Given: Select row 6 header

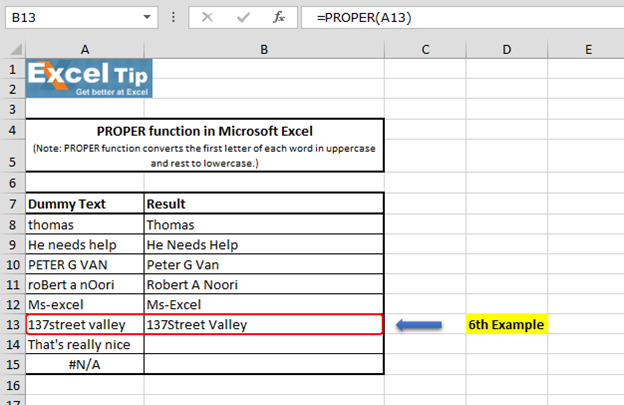Looking at the screenshot, I should click(x=12, y=183).
